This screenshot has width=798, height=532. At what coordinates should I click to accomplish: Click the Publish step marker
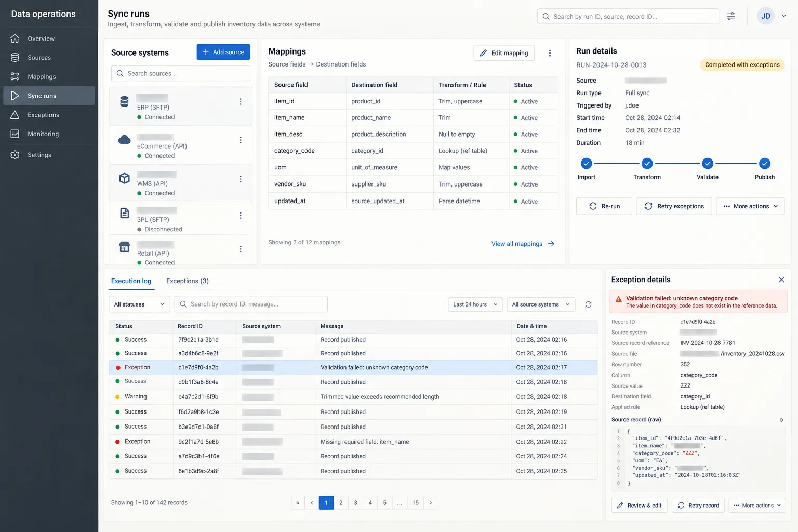tap(765, 164)
